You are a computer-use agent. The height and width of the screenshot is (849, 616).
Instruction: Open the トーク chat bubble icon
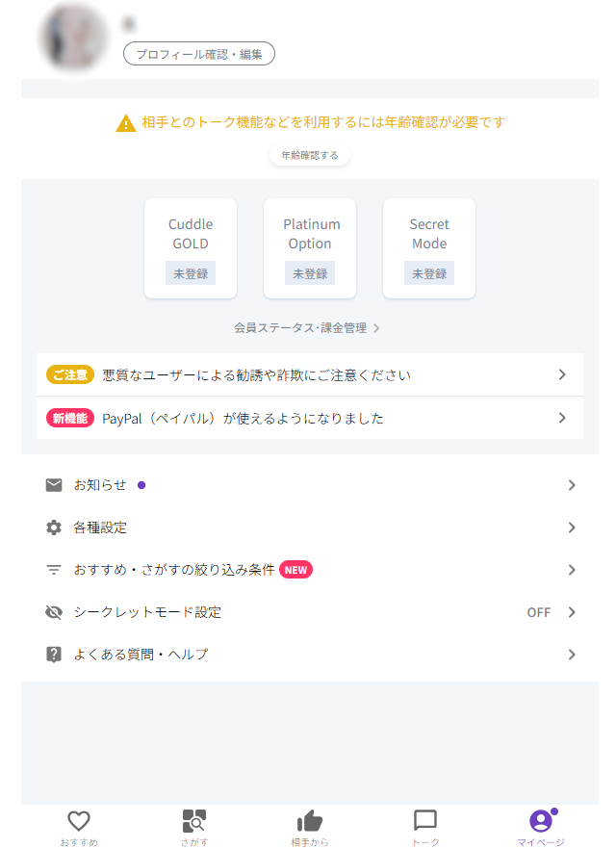(x=424, y=820)
